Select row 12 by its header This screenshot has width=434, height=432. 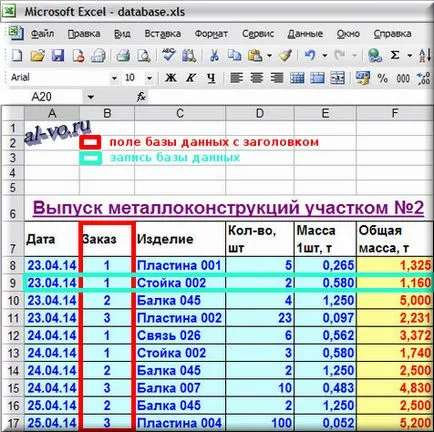[x=12, y=335]
